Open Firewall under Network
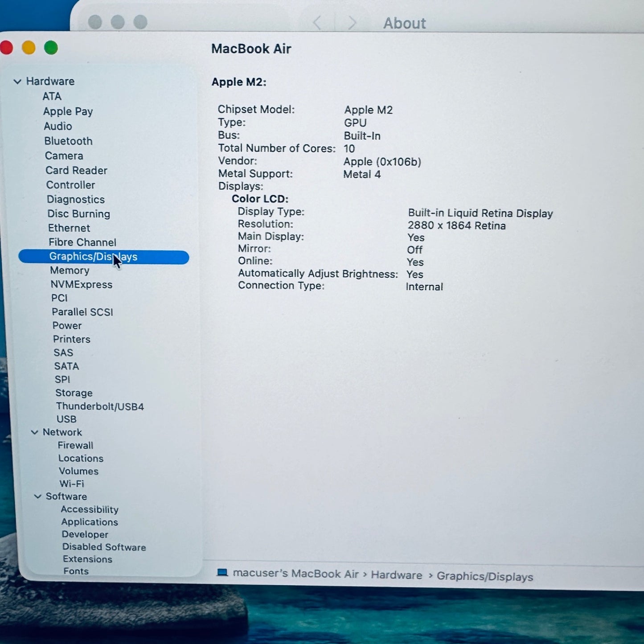The image size is (644, 644). tap(76, 446)
